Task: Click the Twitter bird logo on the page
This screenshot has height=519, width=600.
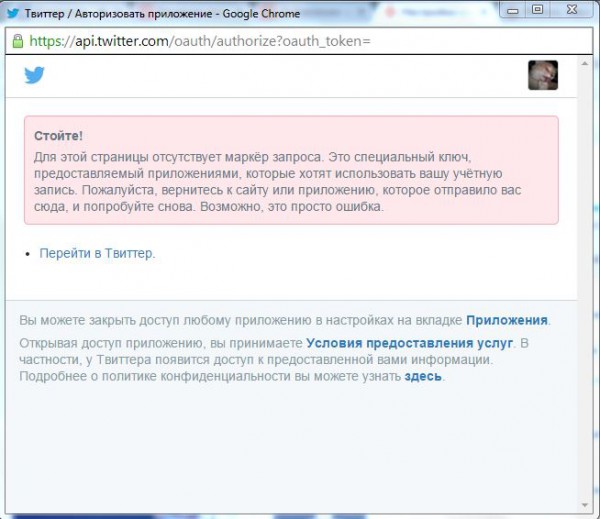Action: 34,75
